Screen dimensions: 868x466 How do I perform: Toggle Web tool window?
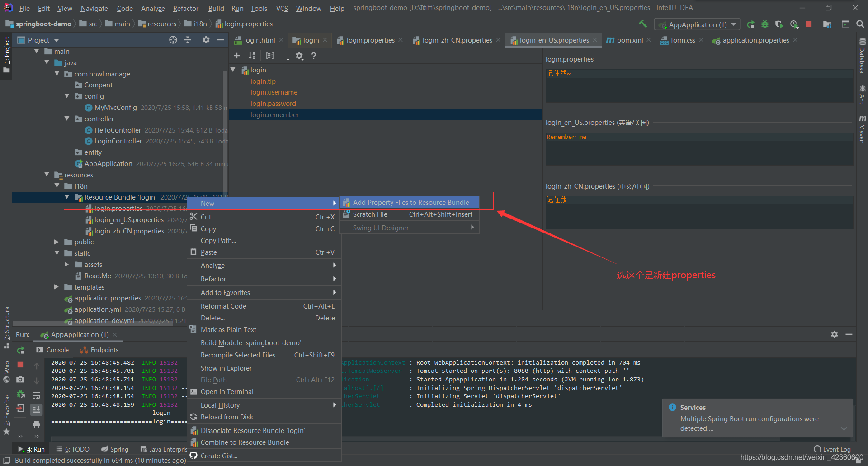(6, 371)
